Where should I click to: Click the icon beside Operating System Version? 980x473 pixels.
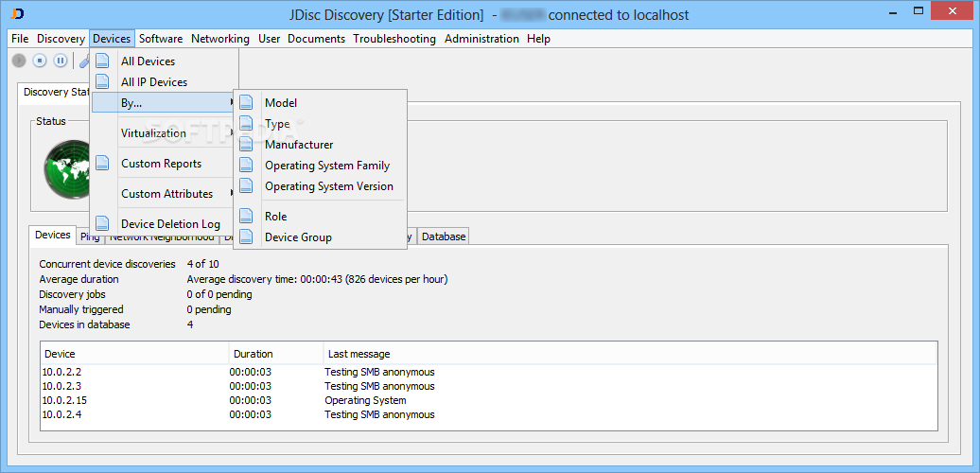tap(246, 186)
